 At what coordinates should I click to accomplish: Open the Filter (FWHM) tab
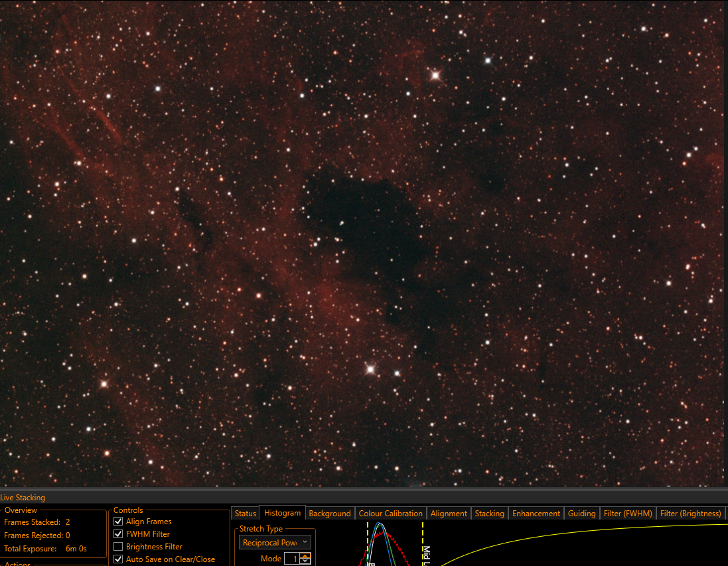coord(628,514)
